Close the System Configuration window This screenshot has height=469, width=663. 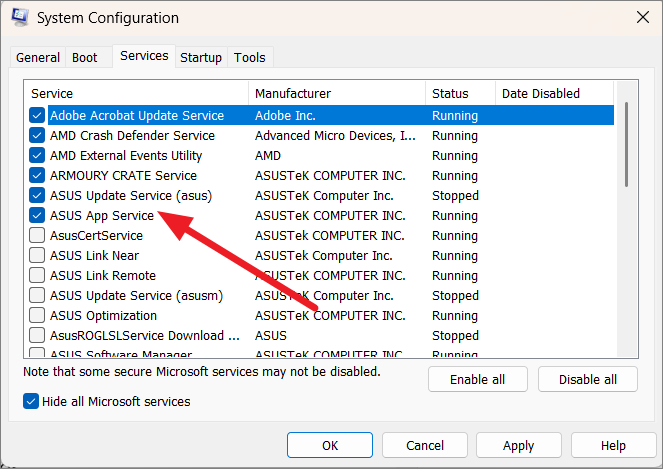point(643,17)
